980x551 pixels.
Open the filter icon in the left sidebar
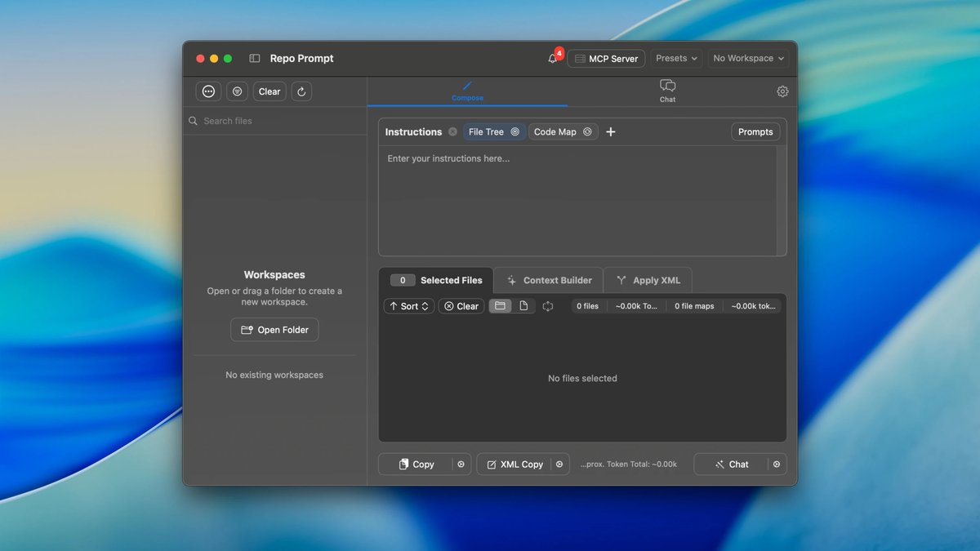click(x=237, y=91)
